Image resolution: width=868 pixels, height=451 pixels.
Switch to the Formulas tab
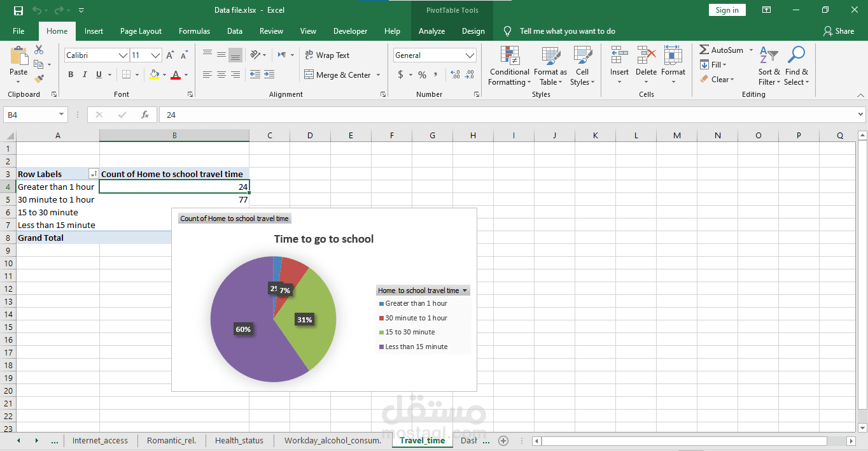click(194, 31)
